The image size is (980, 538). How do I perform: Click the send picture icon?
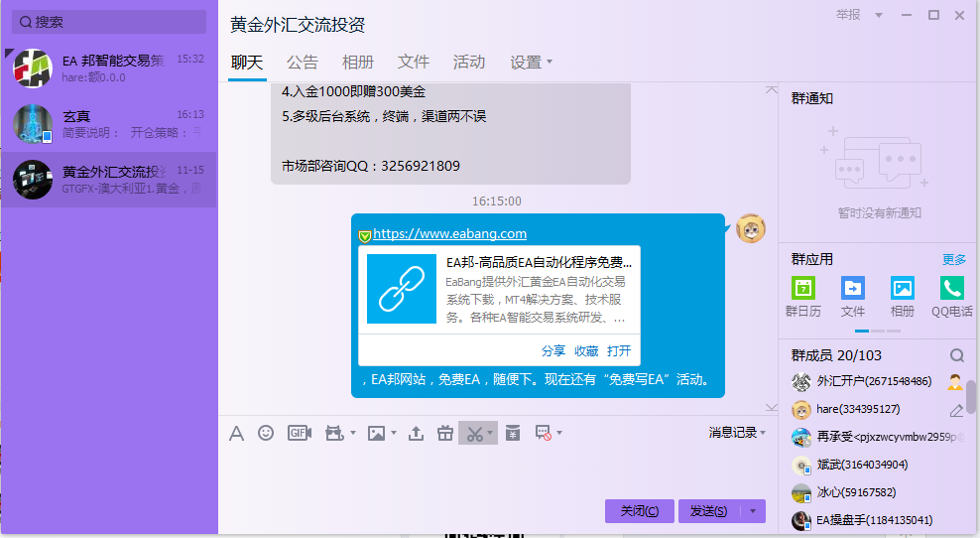(x=376, y=433)
